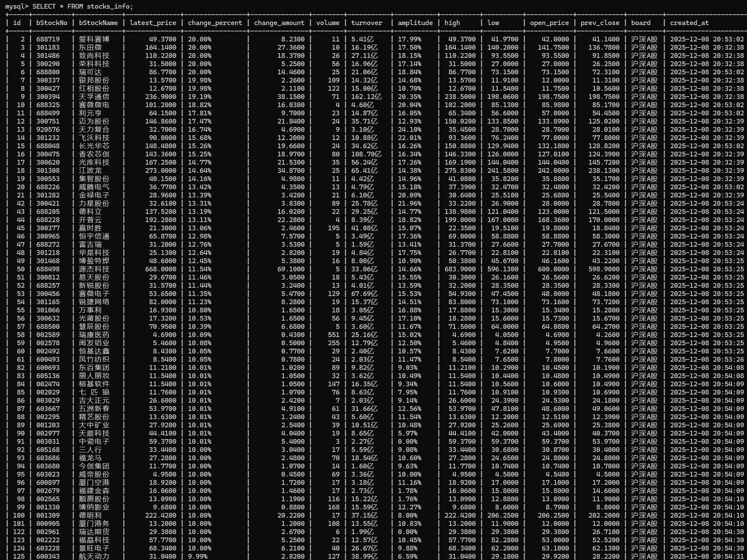The height and width of the screenshot is (560, 747).
Task: Click the prev_close column header
Action: coord(600,23)
